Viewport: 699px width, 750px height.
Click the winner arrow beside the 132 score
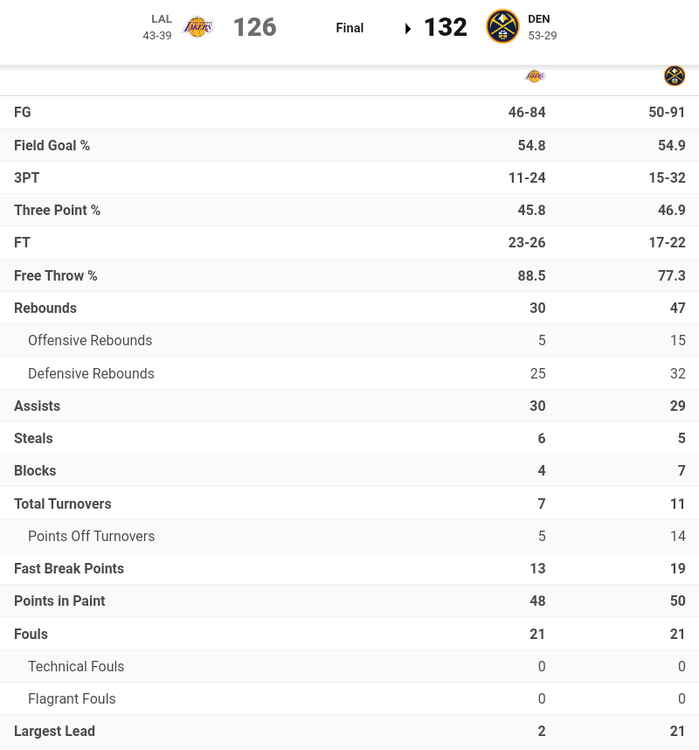(408, 28)
